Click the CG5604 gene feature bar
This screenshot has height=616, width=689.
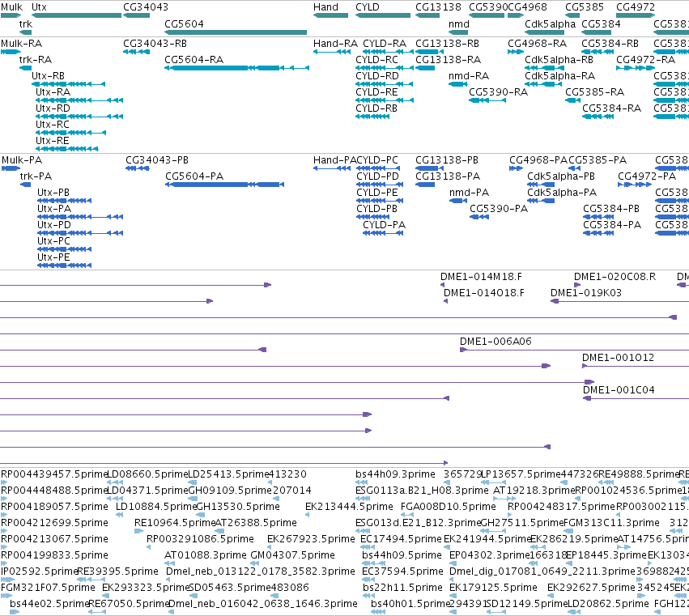(236, 32)
